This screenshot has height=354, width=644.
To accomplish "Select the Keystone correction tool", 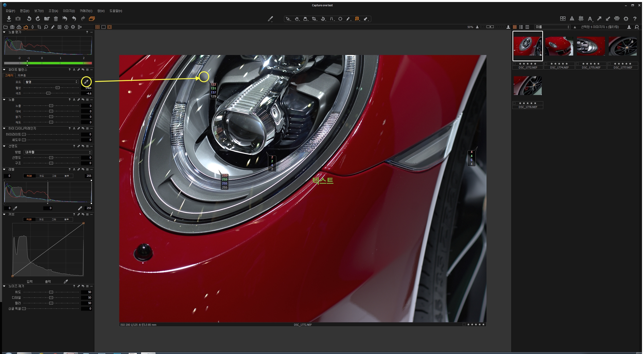I will click(331, 19).
